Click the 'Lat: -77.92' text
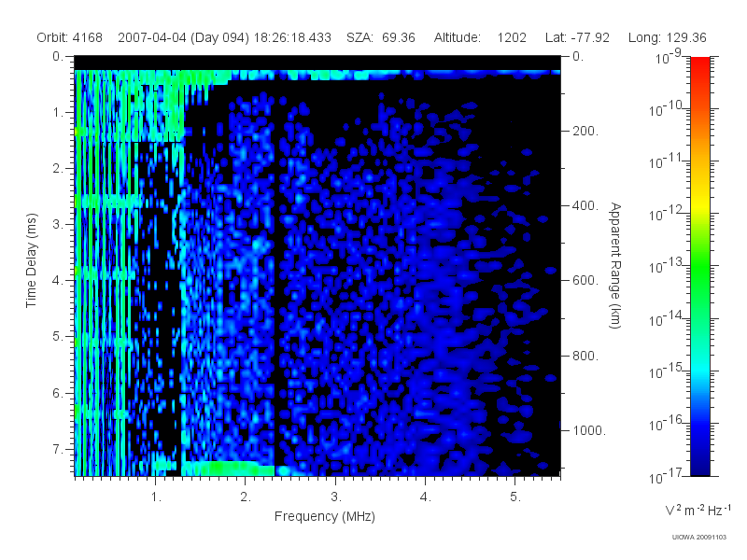The width and height of the screenshot is (747, 560). pyautogui.click(x=577, y=37)
